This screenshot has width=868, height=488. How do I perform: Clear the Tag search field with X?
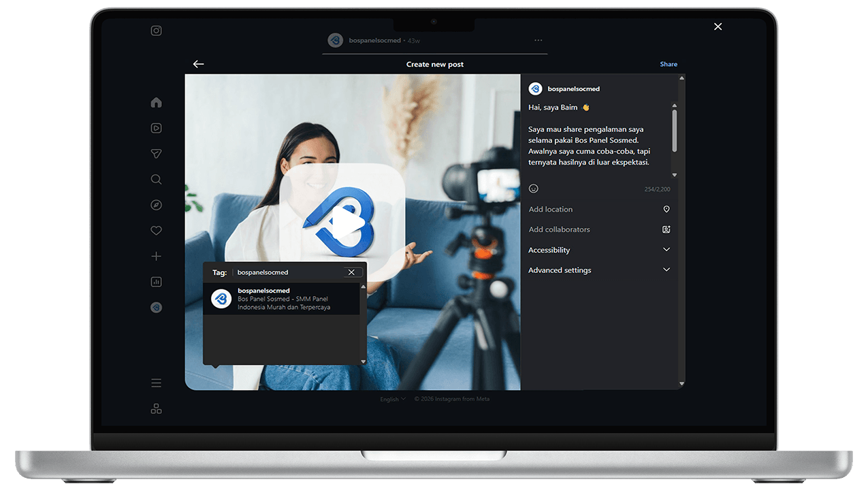(x=351, y=272)
